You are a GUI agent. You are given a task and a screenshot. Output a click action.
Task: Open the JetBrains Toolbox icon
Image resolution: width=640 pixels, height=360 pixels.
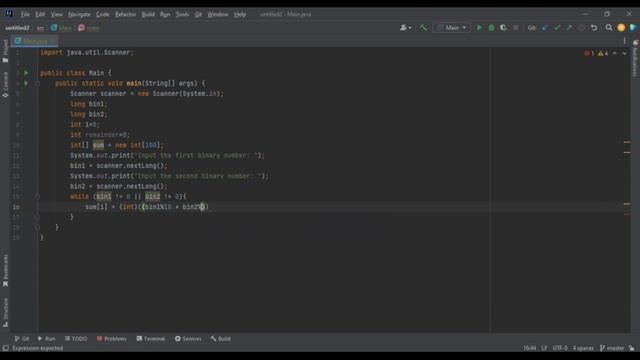(633, 28)
